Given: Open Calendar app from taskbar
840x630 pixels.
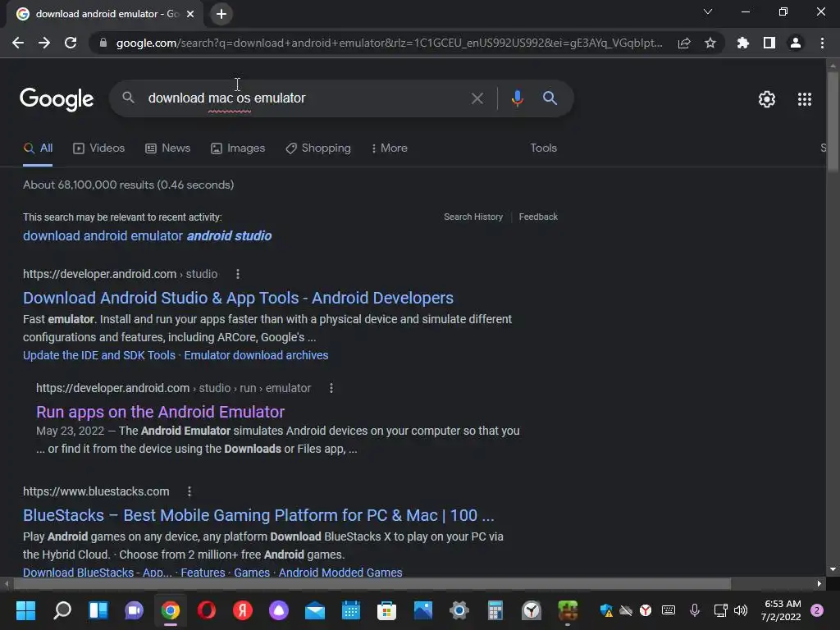Looking at the screenshot, I should (351, 610).
